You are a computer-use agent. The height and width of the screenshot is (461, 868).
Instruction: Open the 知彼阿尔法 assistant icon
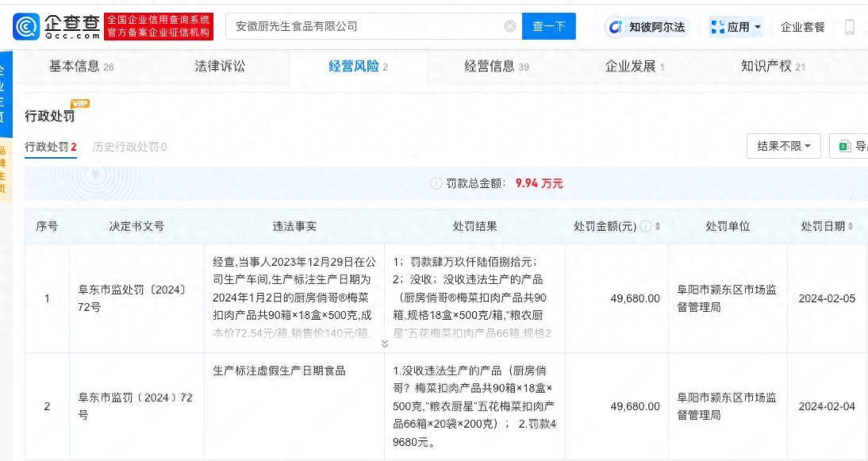(x=647, y=26)
